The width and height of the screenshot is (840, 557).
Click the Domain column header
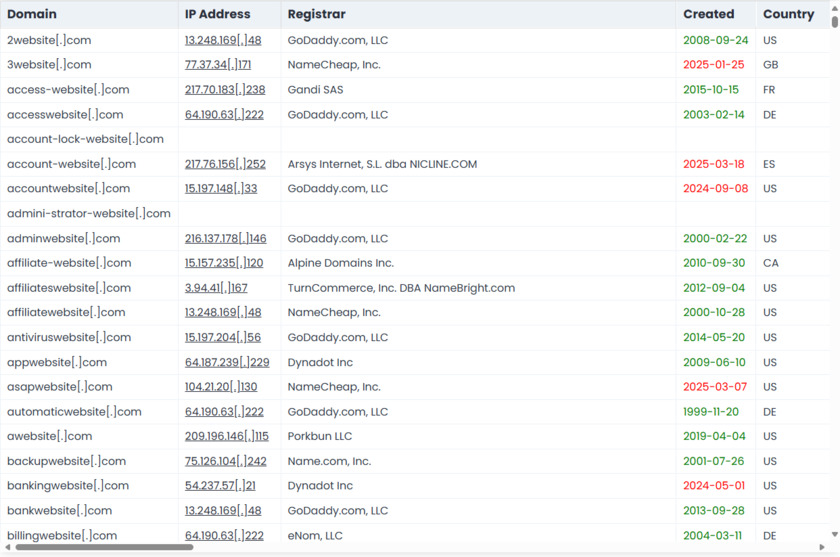(32, 14)
